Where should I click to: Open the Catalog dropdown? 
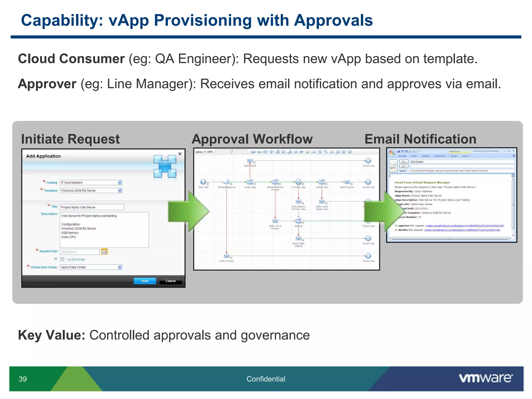point(119,183)
